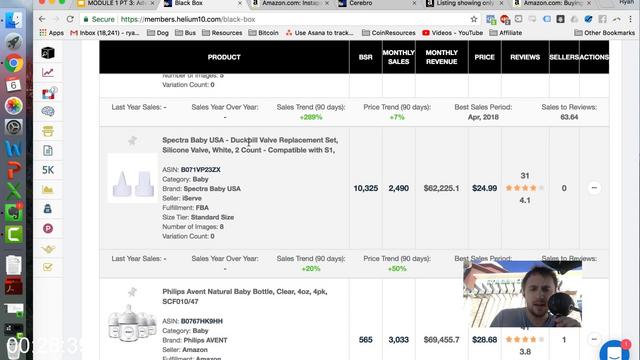Open ASIN B0767HK9HH link
Viewport: 640px width, 360px height.
pyautogui.click(x=202, y=321)
